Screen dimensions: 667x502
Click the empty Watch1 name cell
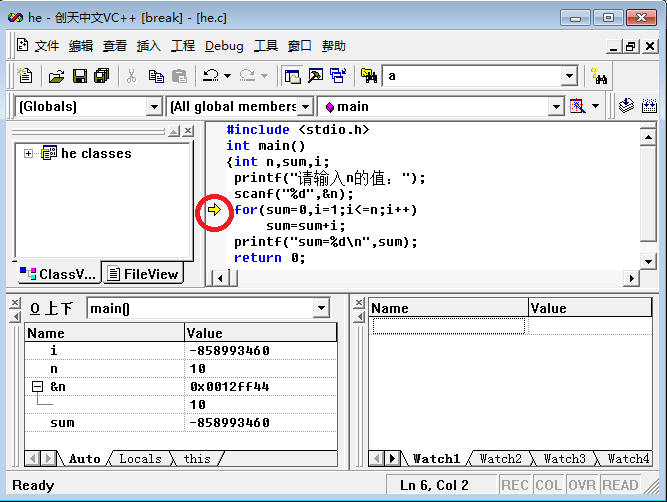(449, 326)
